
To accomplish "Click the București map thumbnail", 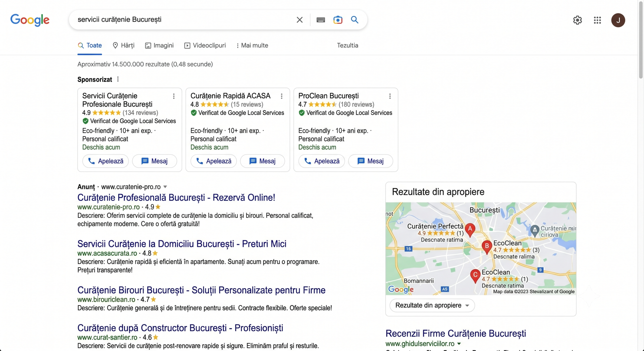I will click(481, 248).
